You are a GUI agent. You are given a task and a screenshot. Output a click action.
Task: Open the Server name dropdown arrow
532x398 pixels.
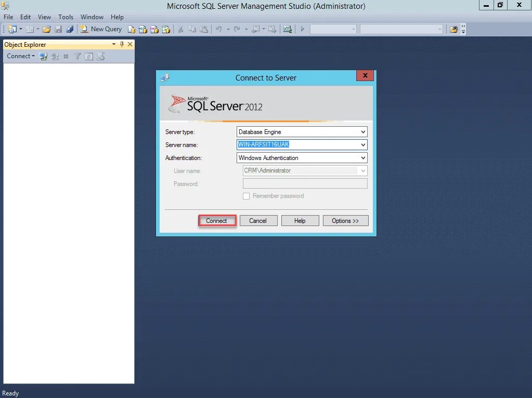(x=363, y=145)
